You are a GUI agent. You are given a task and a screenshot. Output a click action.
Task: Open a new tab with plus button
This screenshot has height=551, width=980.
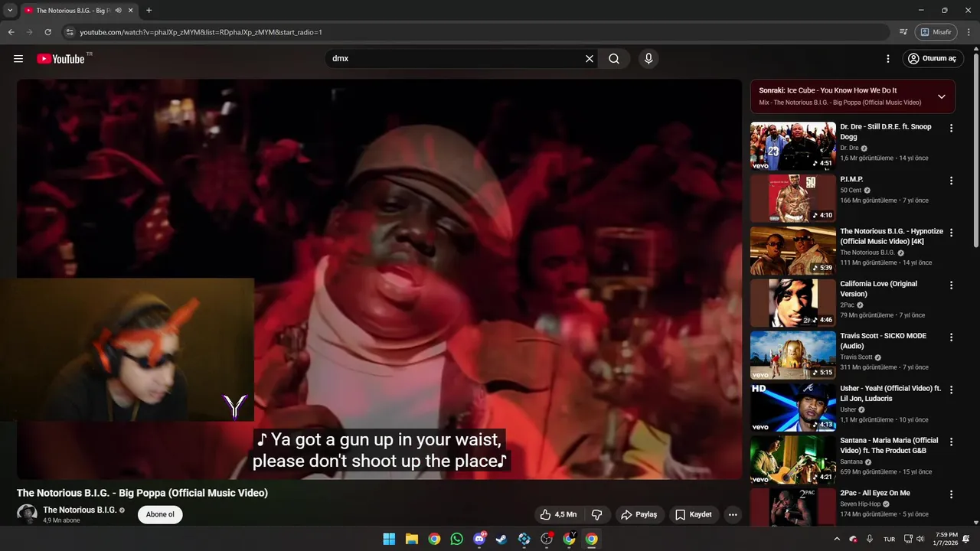[x=149, y=11]
